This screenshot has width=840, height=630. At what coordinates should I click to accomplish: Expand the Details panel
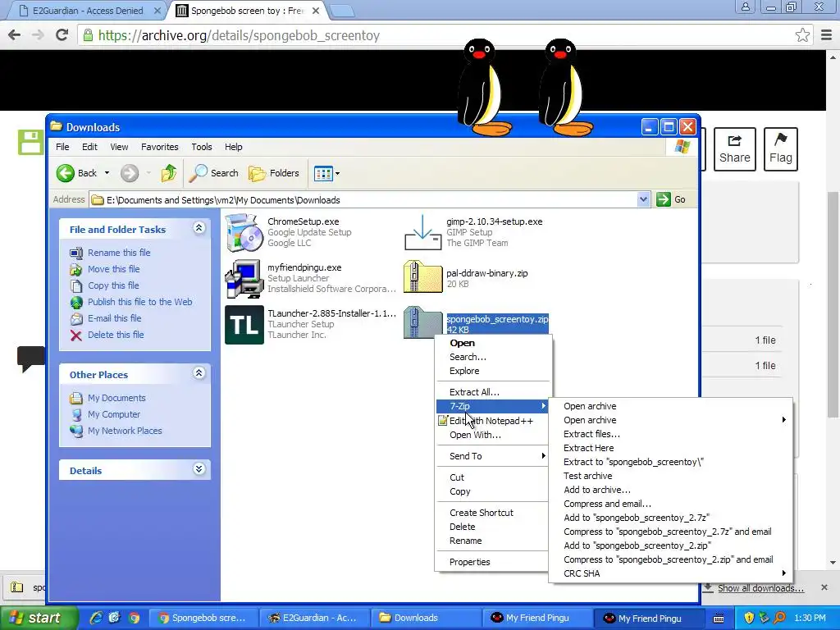199,469
